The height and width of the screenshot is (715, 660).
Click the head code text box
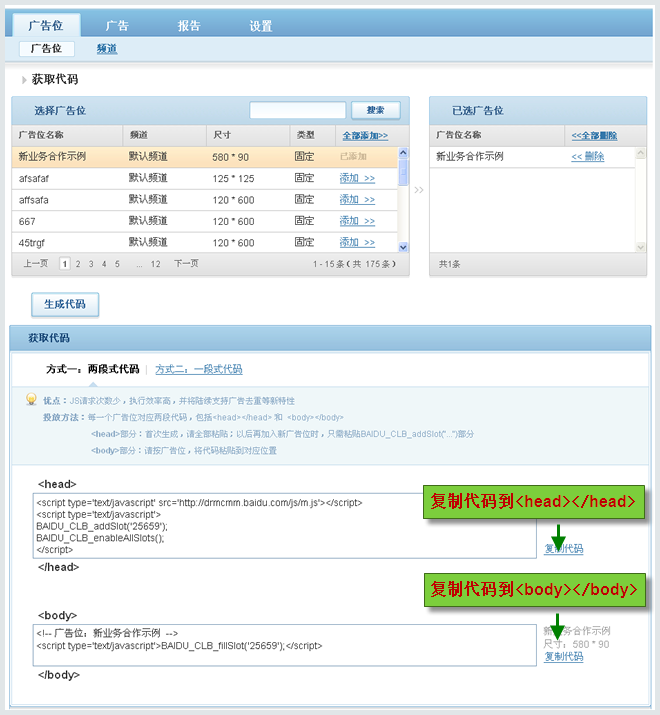pyautogui.click(x=285, y=526)
